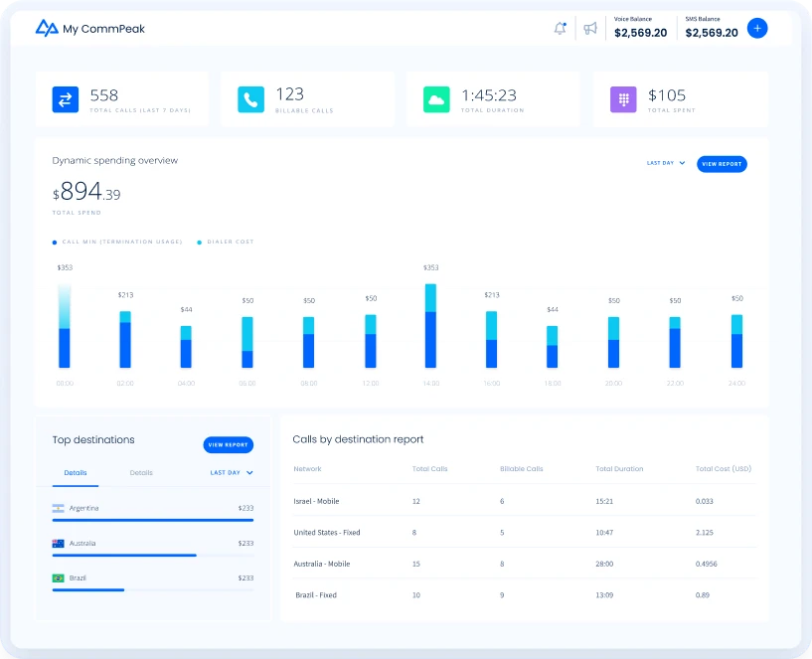The image size is (812, 659).
Task: Click the My CommPeak logo icon
Action: [46, 28]
